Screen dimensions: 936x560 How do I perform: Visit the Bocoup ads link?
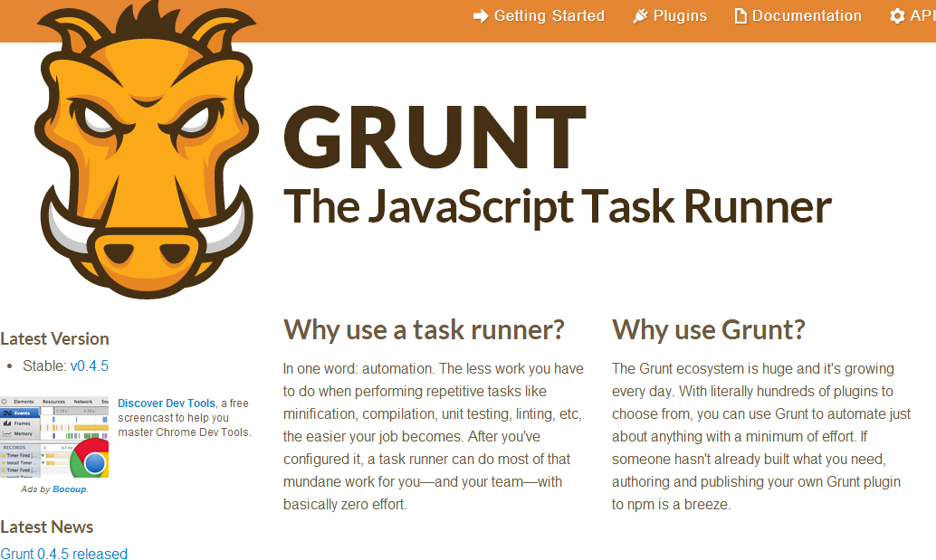(69, 489)
